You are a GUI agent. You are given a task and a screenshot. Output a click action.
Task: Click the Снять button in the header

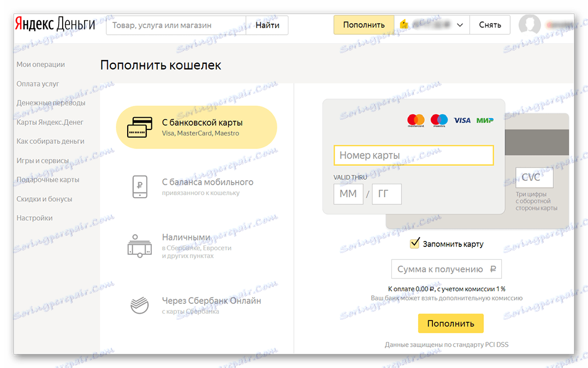tap(489, 25)
